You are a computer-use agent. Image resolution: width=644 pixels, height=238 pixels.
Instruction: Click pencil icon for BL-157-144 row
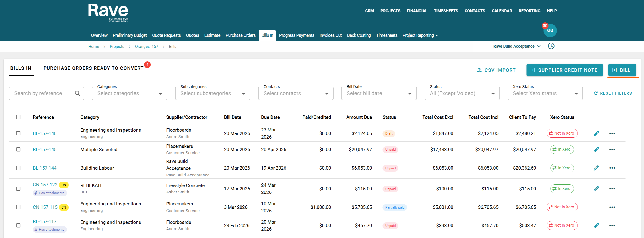pyautogui.click(x=596, y=168)
